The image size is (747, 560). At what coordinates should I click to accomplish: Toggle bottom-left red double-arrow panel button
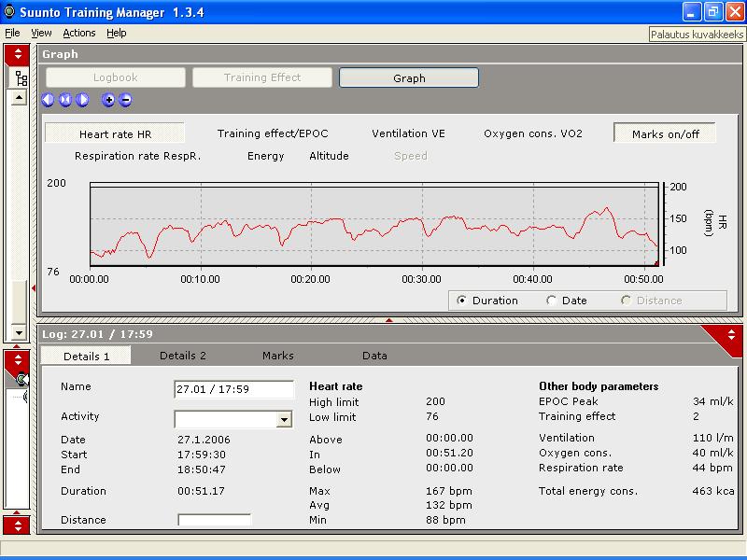click(17, 525)
